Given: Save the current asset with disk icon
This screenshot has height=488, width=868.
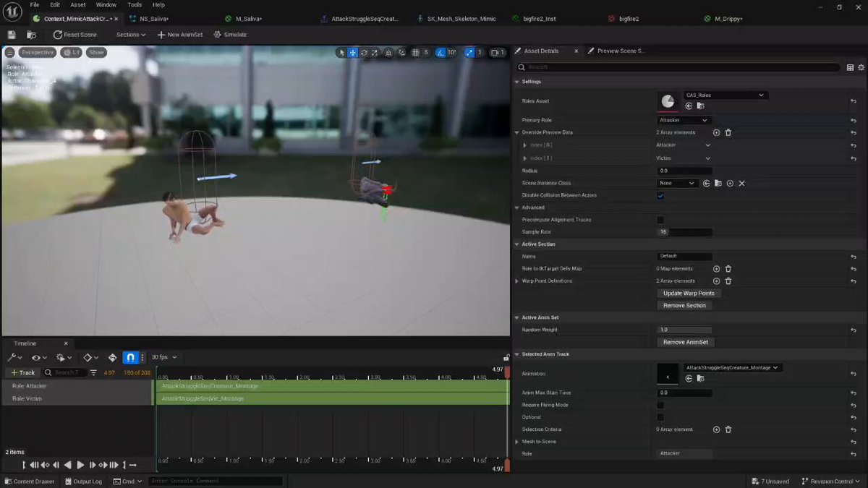Looking at the screenshot, I should 12,35.
